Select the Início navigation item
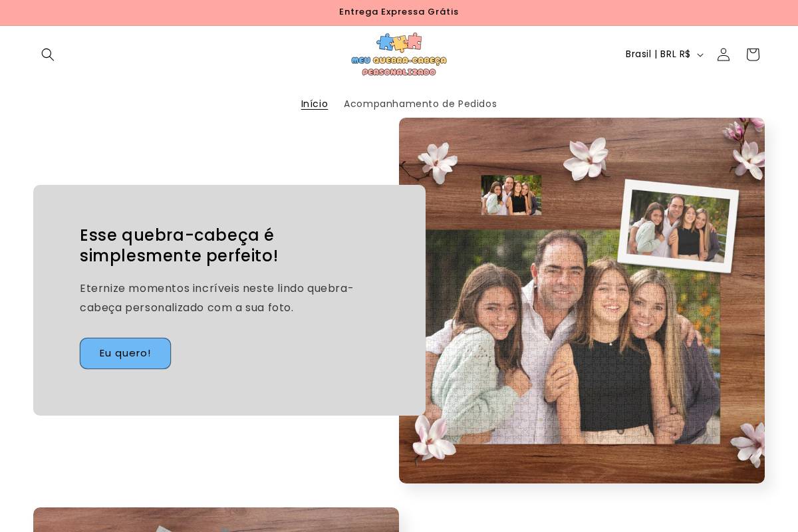The height and width of the screenshot is (532, 798). pyautogui.click(x=314, y=104)
